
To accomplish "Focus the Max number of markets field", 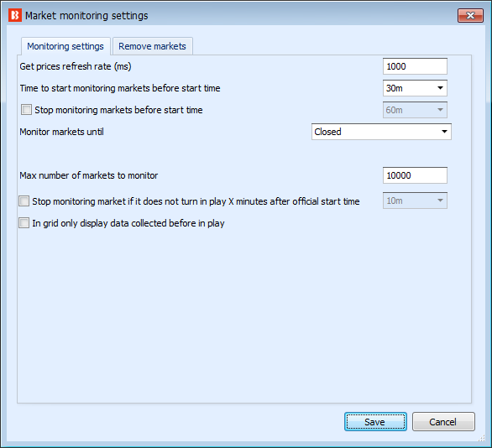I will pyautogui.click(x=415, y=175).
